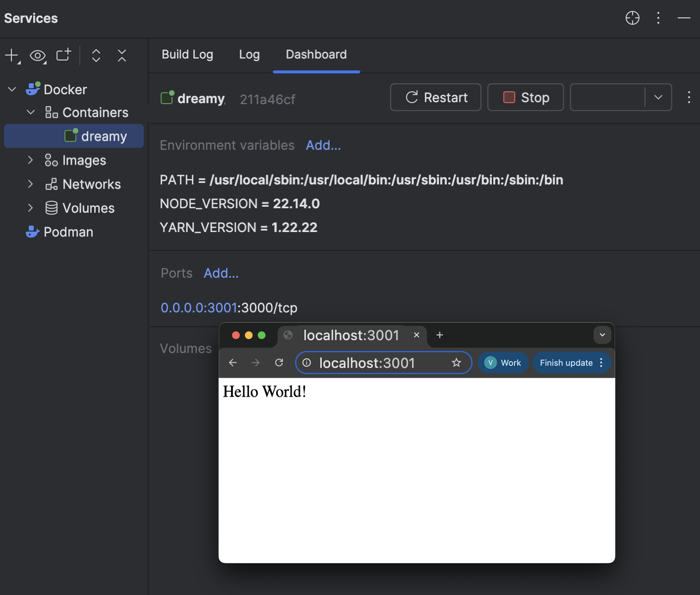Open the container actions kebab beside Stop
700x595 pixels.
click(x=689, y=97)
